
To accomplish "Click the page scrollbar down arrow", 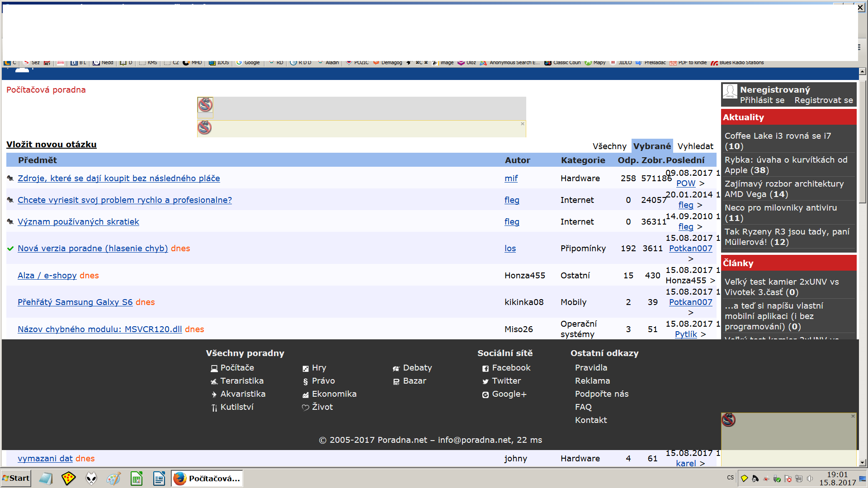I will coord(862,462).
